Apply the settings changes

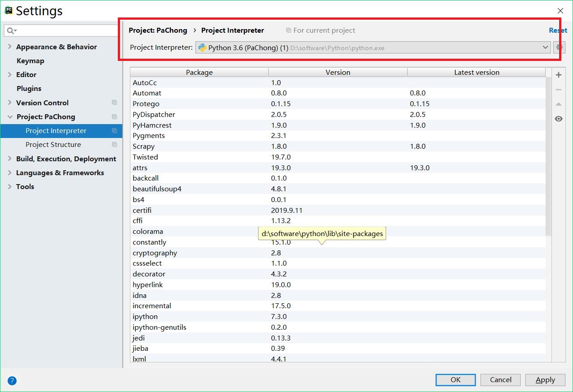coord(545,379)
